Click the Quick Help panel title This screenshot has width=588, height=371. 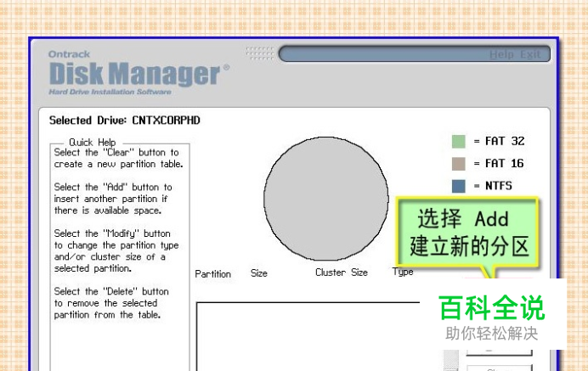93,143
